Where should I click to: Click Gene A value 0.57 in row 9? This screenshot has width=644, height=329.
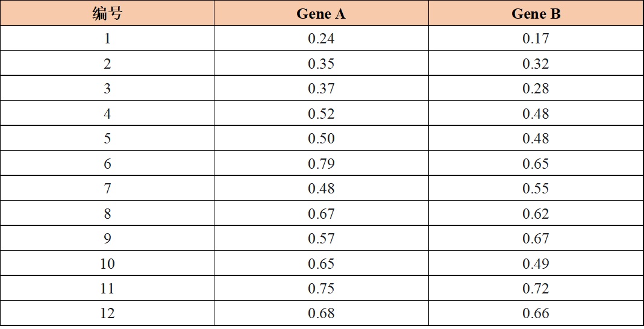coord(321,239)
